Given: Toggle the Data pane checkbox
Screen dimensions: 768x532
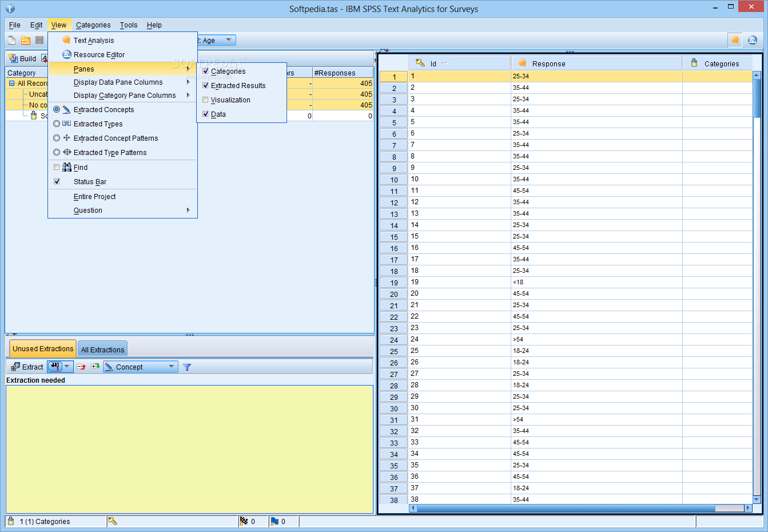Looking at the screenshot, I should [206, 114].
